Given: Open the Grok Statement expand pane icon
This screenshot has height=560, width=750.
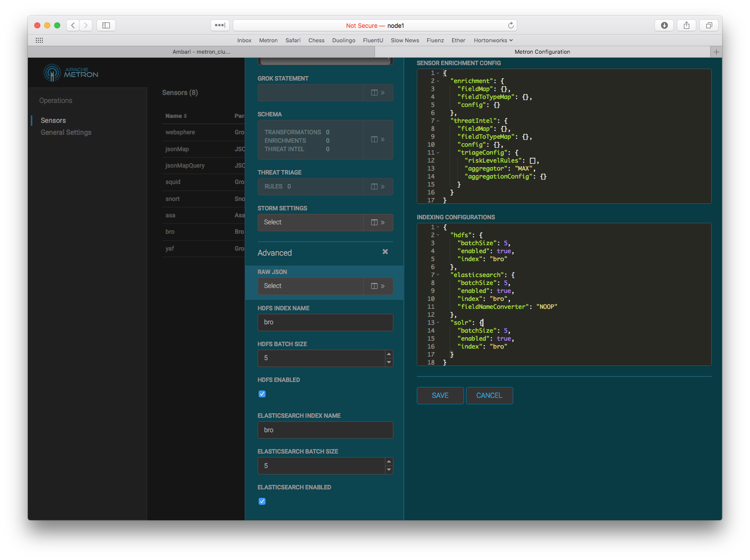Looking at the screenshot, I should tap(378, 93).
